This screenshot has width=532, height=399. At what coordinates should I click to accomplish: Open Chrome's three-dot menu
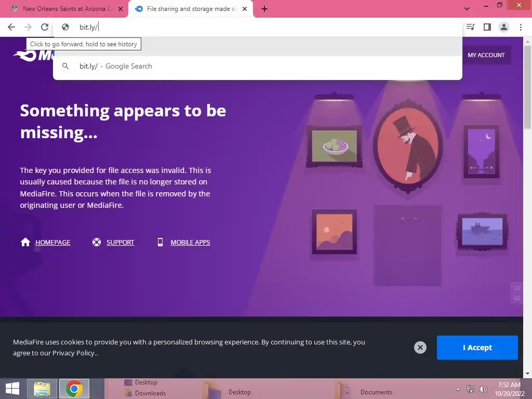521,27
